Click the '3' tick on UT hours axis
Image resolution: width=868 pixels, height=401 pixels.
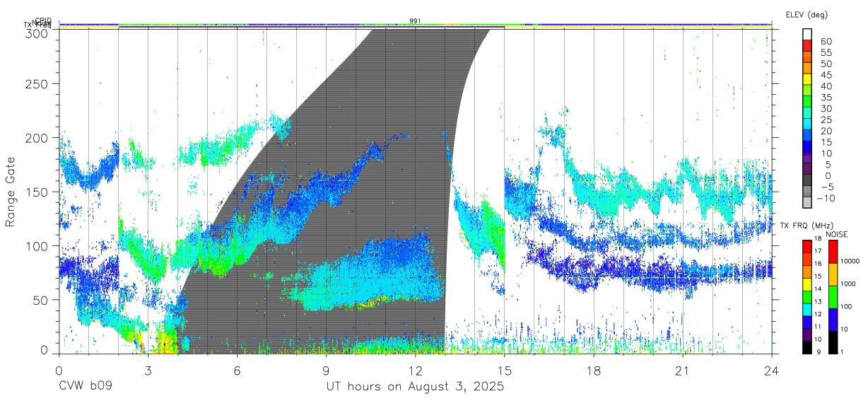(148, 371)
